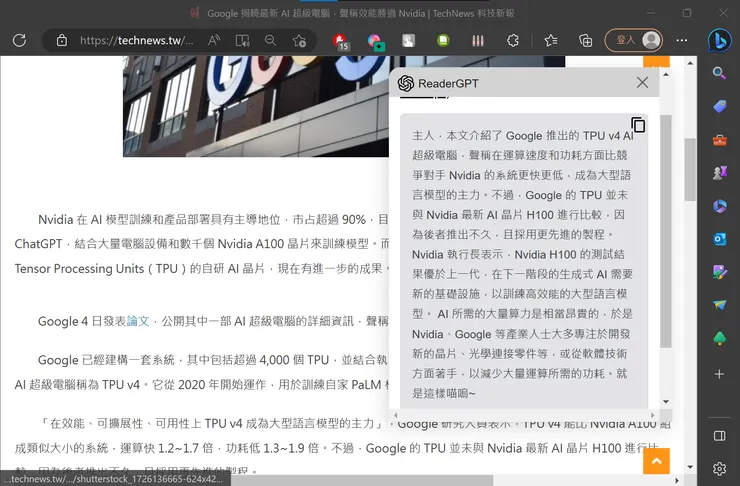The width and height of the screenshot is (740, 486).
Task: View site information lock icon
Action: click(62, 41)
